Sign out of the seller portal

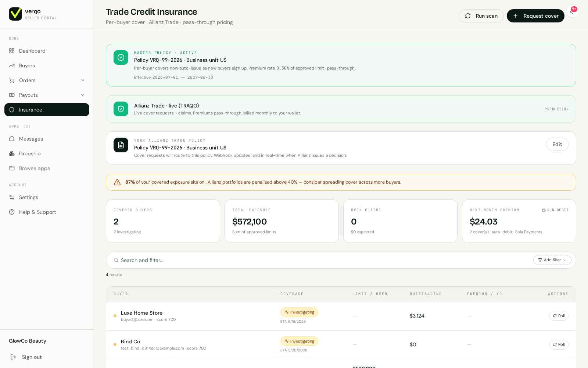(x=47, y=357)
